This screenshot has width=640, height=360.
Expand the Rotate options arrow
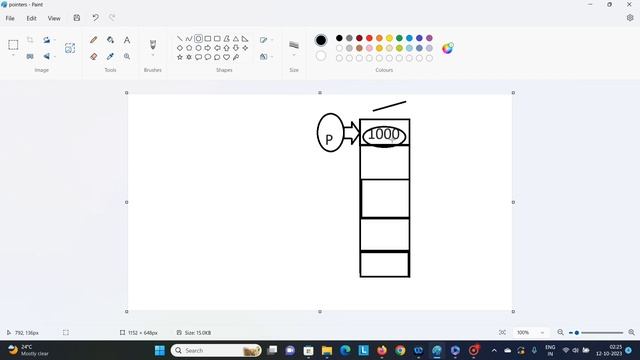pos(55,40)
